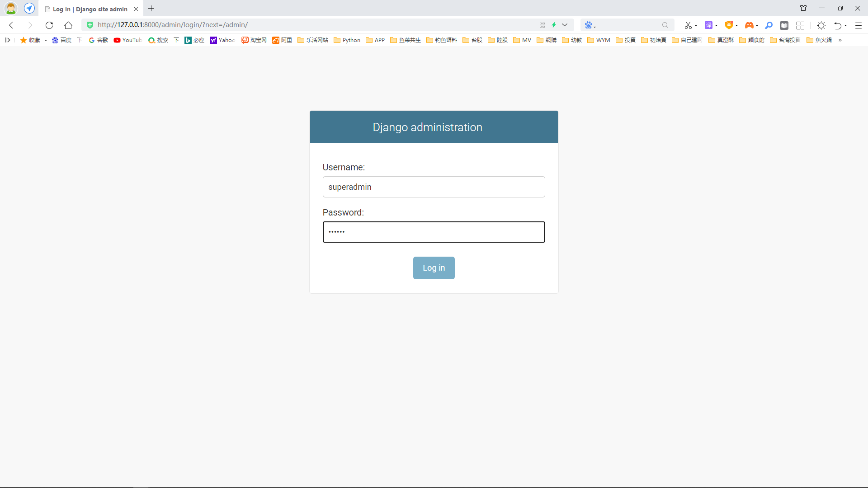868x488 pixels.
Task: Open the 台股 bookmark folder
Action: tap(472, 40)
